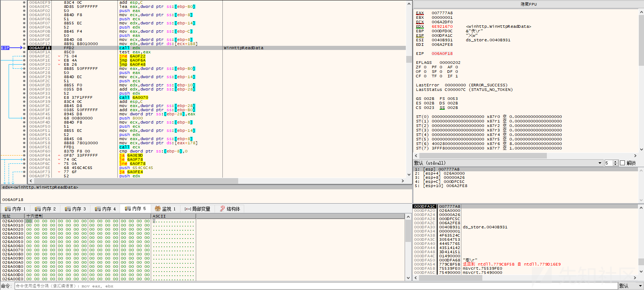Click the 十六进制 column header in dump

[x=88, y=216]
